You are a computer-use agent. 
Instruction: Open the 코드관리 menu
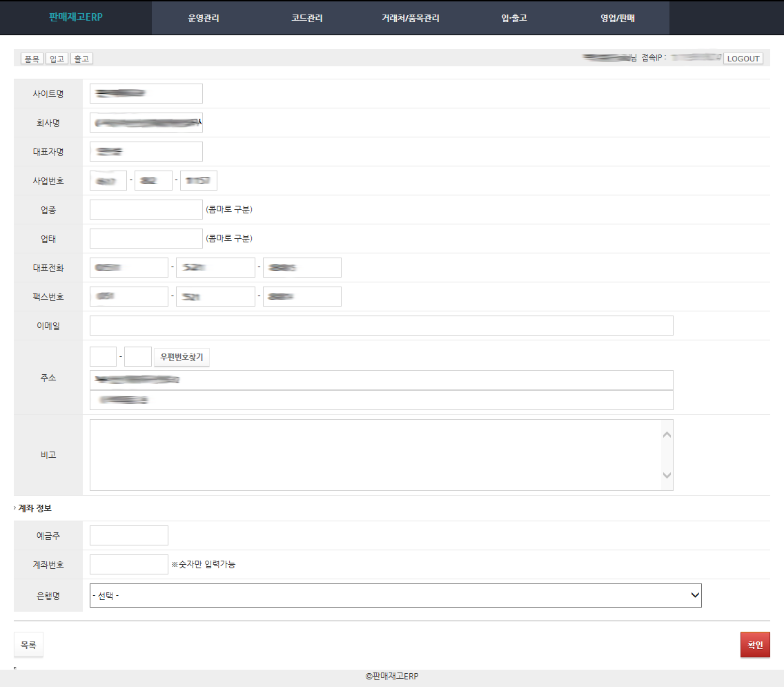click(307, 19)
